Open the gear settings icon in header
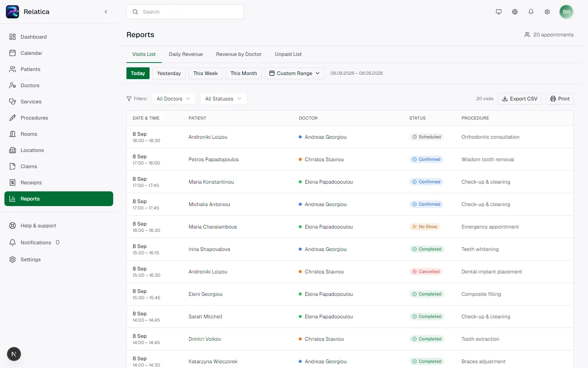588x368 pixels. tap(547, 12)
